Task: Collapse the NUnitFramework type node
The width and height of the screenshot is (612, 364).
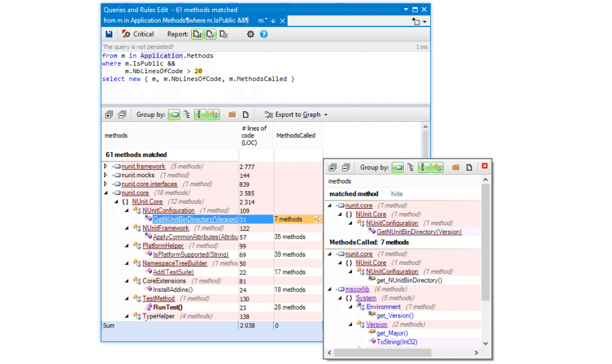Action: [127, 228]
